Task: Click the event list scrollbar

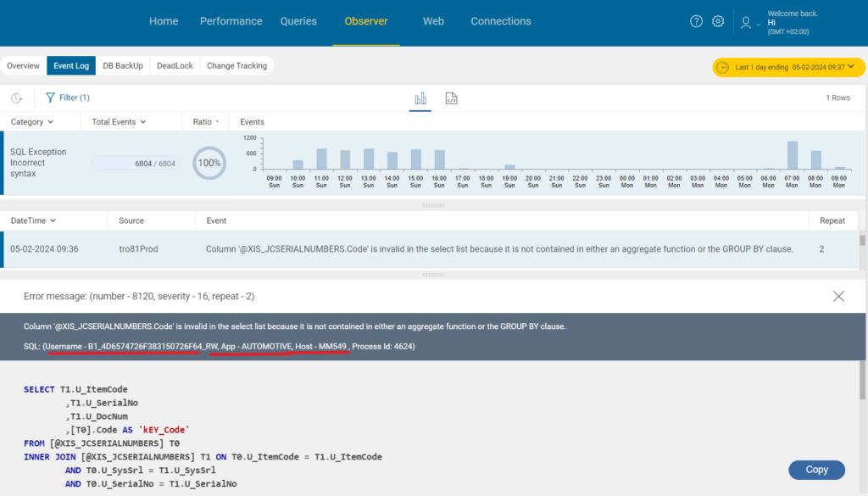Action: (x=862, y=240)
